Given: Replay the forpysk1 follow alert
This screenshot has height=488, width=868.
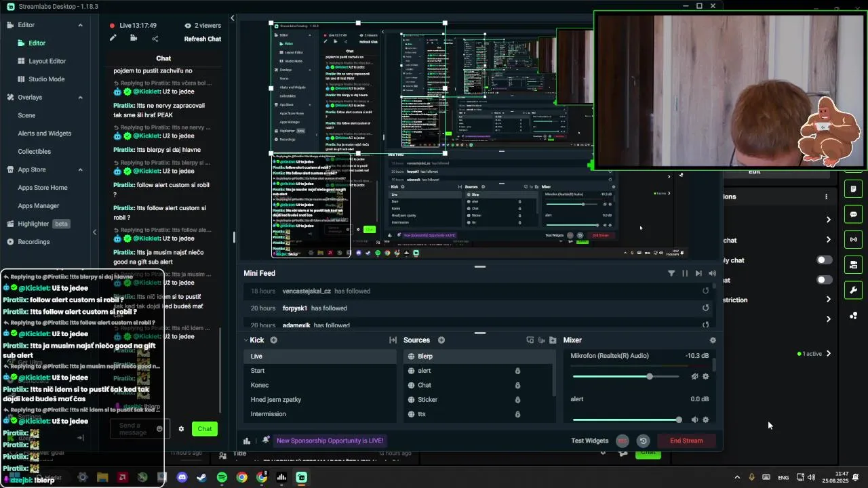Looking at the screenshot, I should click(705, 308).
